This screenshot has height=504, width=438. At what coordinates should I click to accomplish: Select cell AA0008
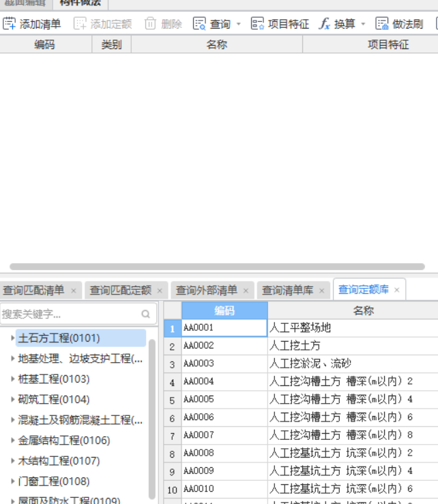point(224,454)
